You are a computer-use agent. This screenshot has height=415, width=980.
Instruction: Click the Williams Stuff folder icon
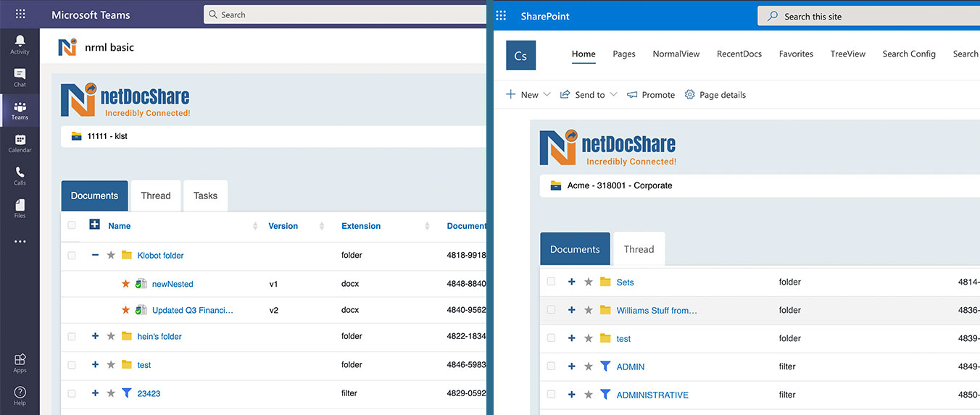pyautogui.click(x=605, y=310)
